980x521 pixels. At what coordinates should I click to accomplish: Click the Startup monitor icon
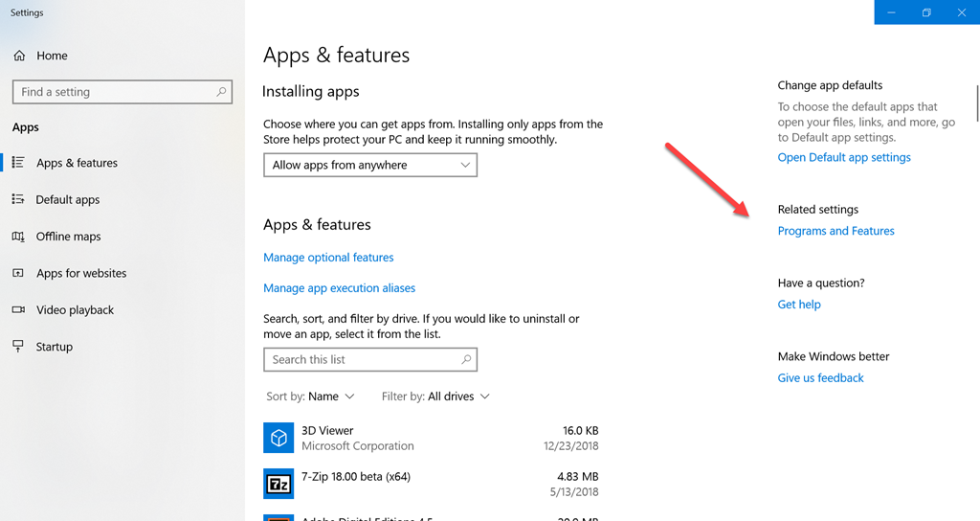pyautogui.click(x=18, y=347)
